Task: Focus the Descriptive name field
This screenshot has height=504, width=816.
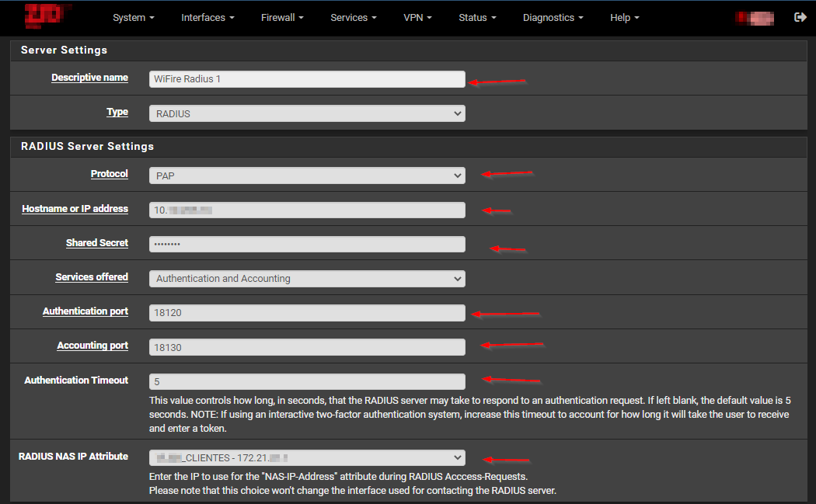Action: pyautogui.click(x=307, y=79)
